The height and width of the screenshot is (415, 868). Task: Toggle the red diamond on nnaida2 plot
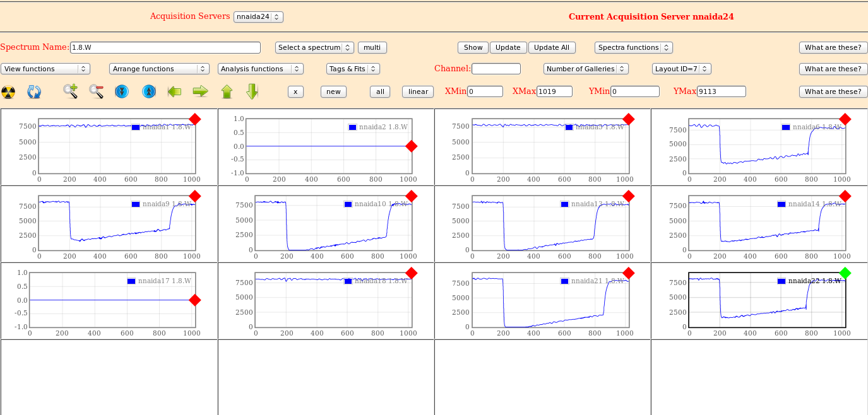pos(412,146)
